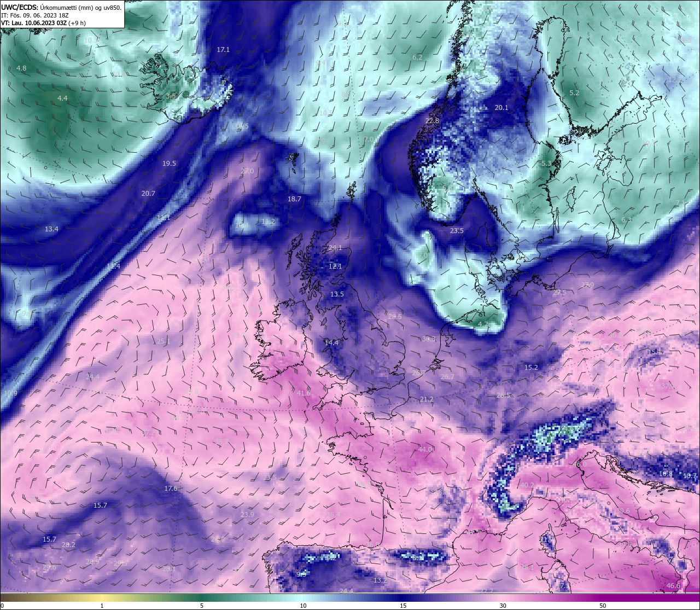The width and height of the screenshot is (700, 610).
Task: Click the 11.2 value in the light patch
Action: pyautogui.click(x=268, y=221)
